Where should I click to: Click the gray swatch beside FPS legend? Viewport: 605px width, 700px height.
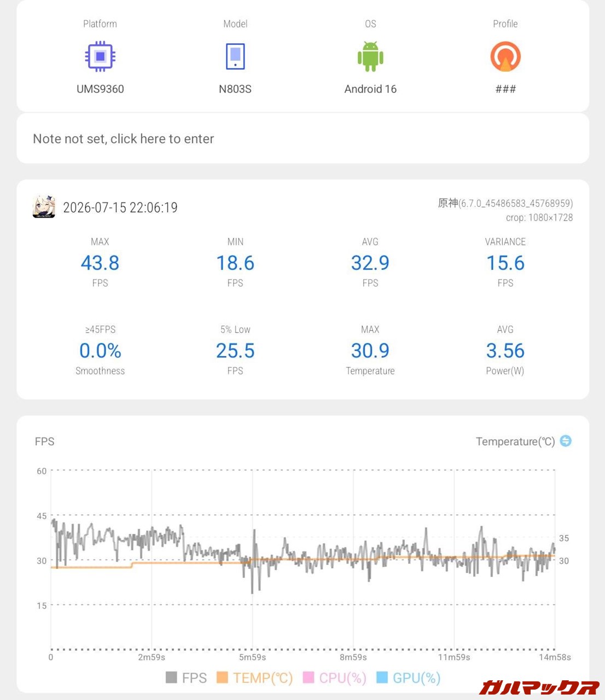[x=171, y=678]
